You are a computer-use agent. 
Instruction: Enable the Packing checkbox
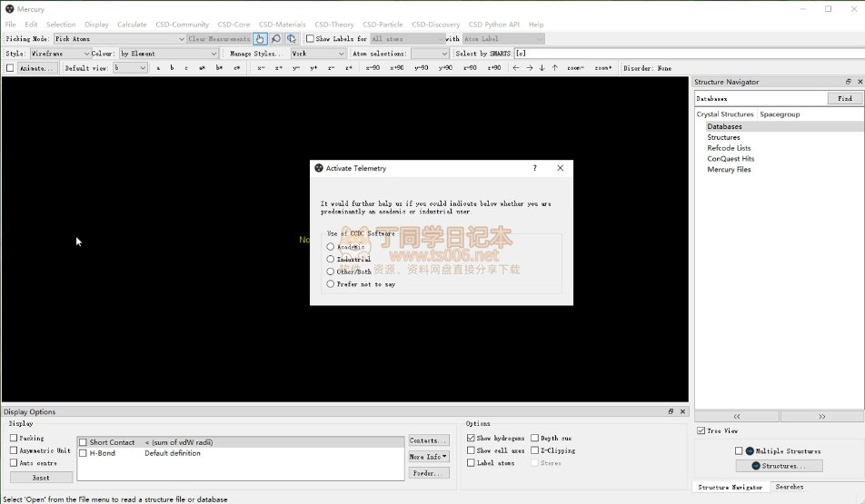click(14, 438)
